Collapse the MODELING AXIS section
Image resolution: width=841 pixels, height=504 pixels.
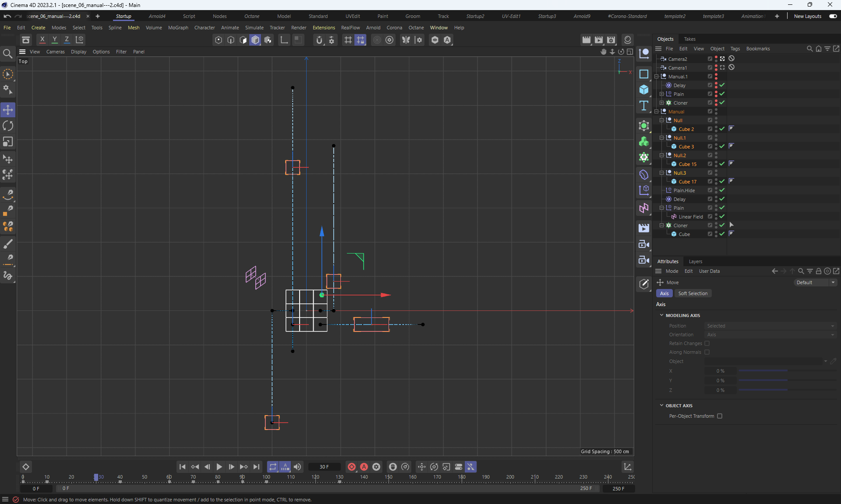pyautogui.click(x=661, y=315)
